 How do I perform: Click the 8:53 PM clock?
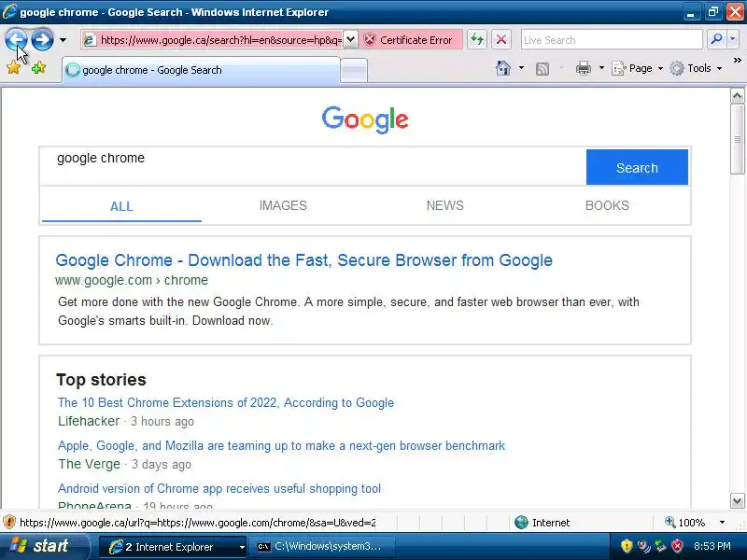click(712, 546)
